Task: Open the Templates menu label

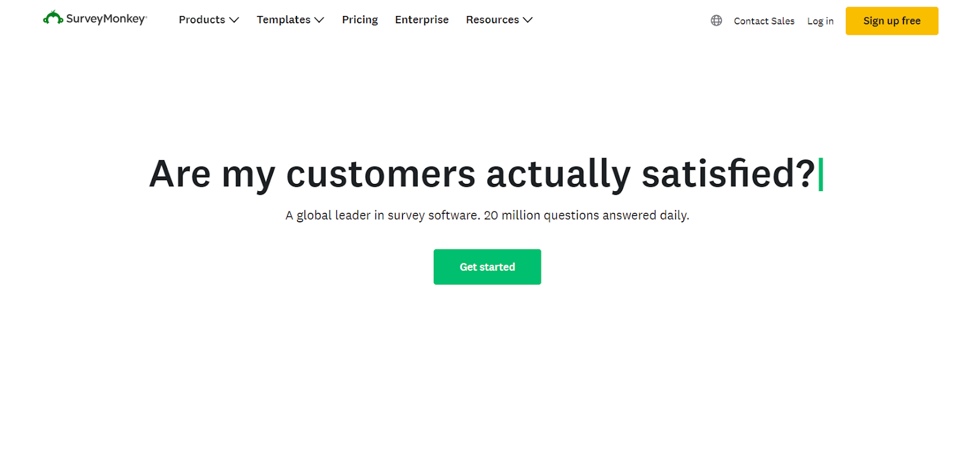Action: click(x=284, y=20)
